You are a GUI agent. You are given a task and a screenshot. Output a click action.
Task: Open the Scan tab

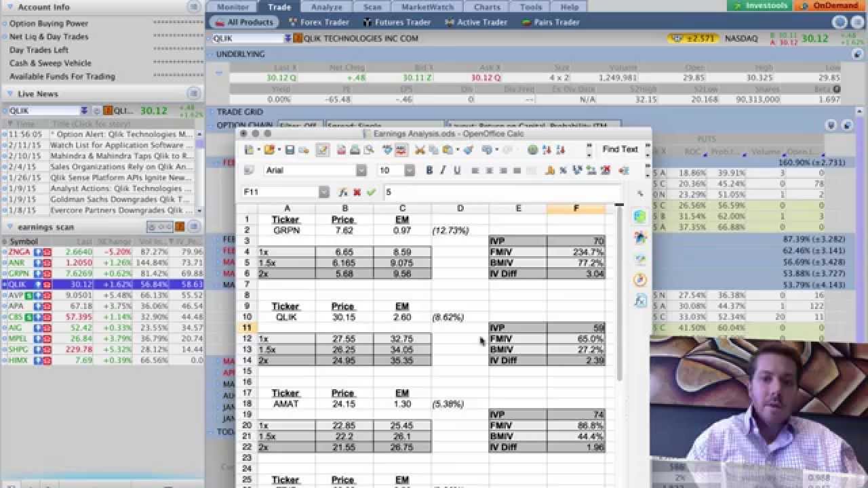click(372, 7)
